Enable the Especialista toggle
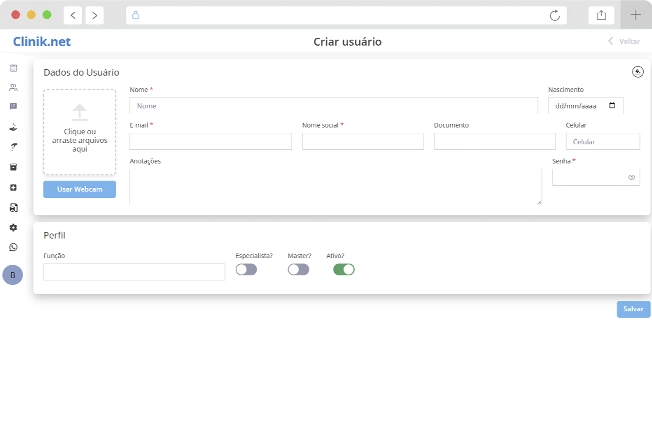The image size is (652, 437). click(x=246, y=269)
